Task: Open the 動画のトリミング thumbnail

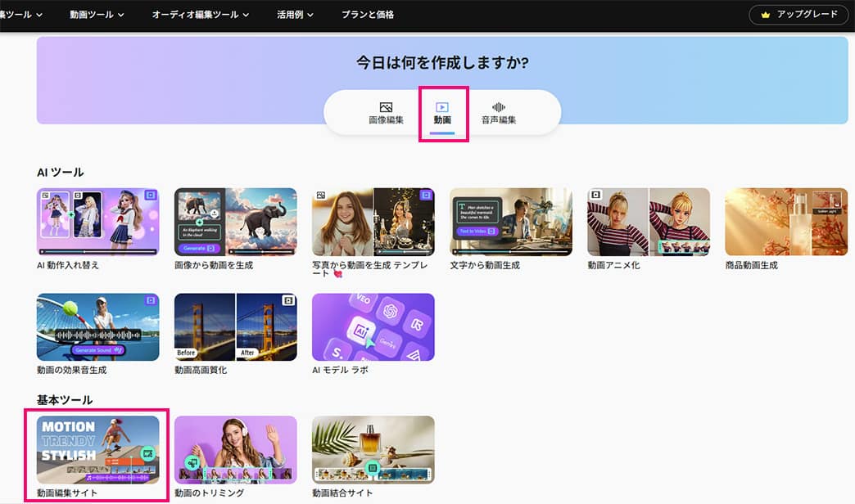Action: (x=236, y=449)
